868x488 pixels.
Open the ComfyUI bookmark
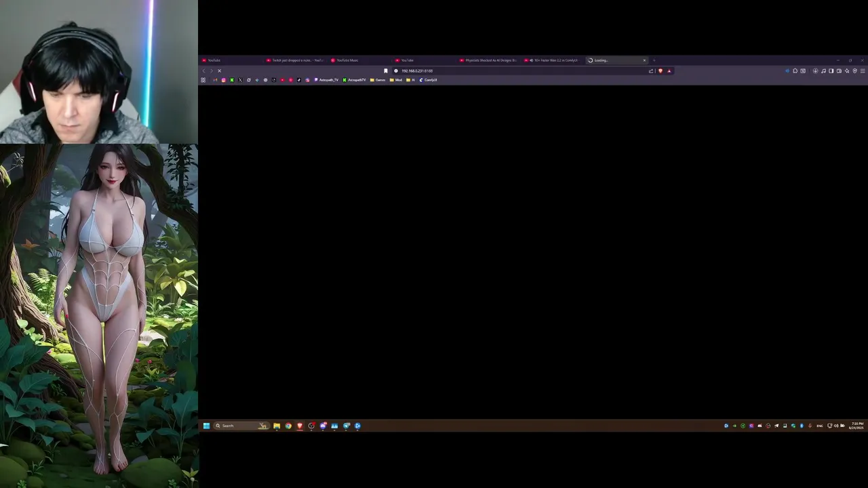coord(428,80)
